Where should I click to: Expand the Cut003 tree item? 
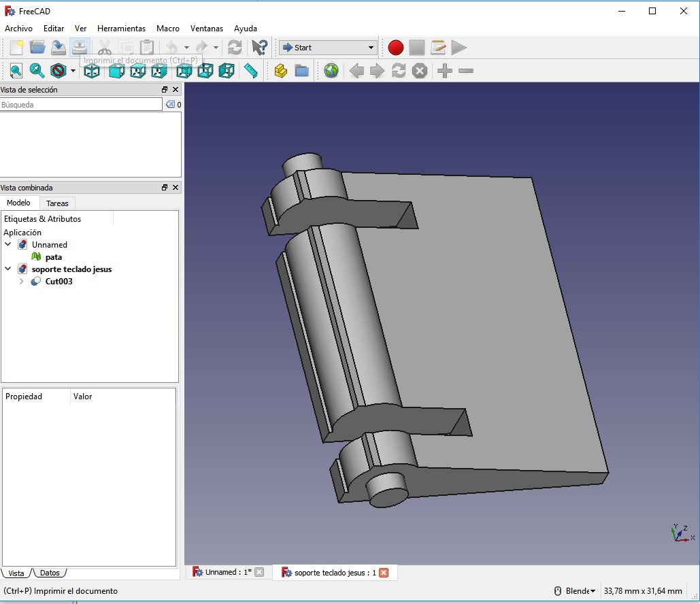[x=21, y=282]
